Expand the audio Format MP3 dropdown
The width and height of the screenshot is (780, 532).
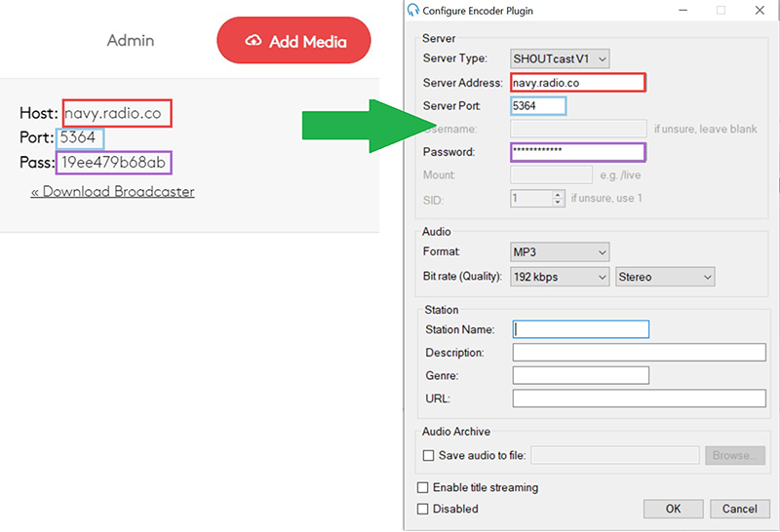pos(560,252)
